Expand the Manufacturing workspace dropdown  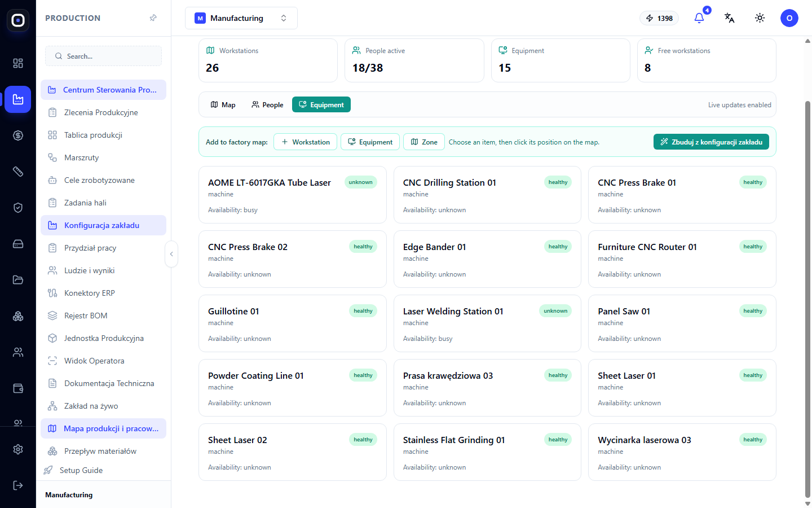[x=241, y=18]
